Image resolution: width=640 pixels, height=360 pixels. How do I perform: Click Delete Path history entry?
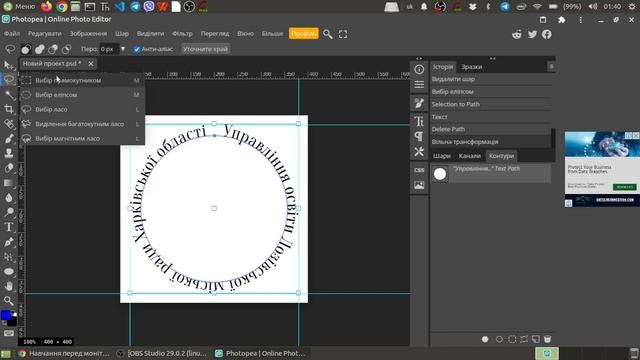click(491, 129)
